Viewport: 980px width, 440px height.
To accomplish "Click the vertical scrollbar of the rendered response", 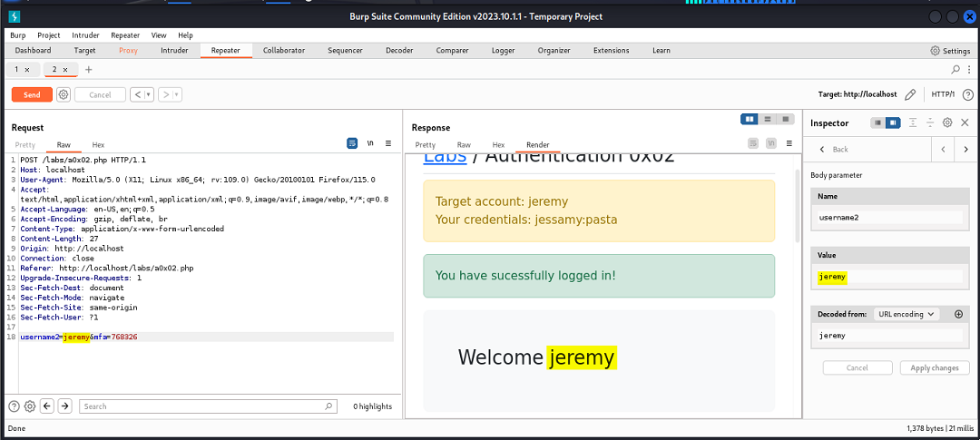I will click(x=798, y=206).
